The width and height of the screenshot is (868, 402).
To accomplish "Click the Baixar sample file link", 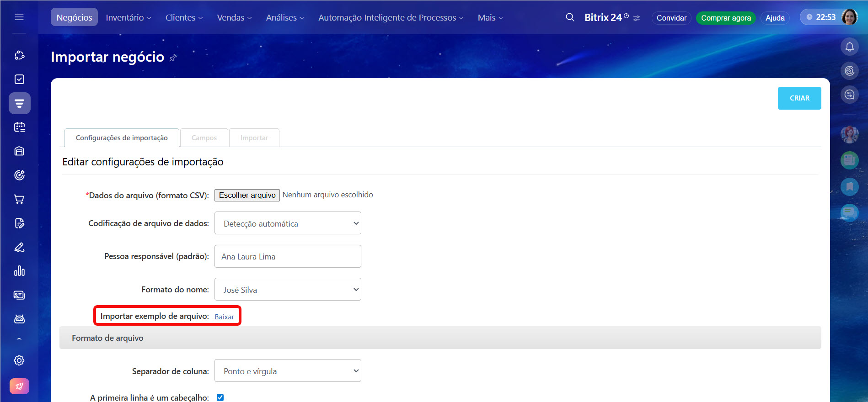I will coord(224,317).
